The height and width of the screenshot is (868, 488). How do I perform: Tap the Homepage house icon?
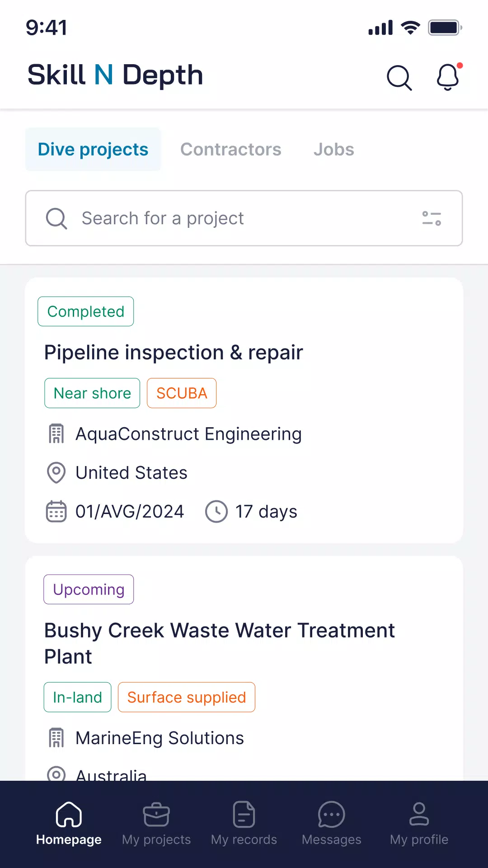pos(69,814)
